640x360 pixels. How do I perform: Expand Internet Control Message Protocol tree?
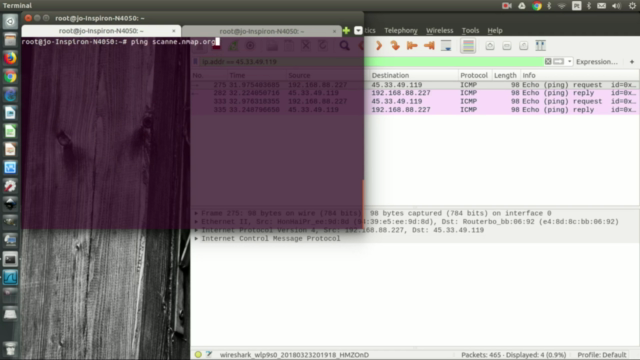pos(196,239)
